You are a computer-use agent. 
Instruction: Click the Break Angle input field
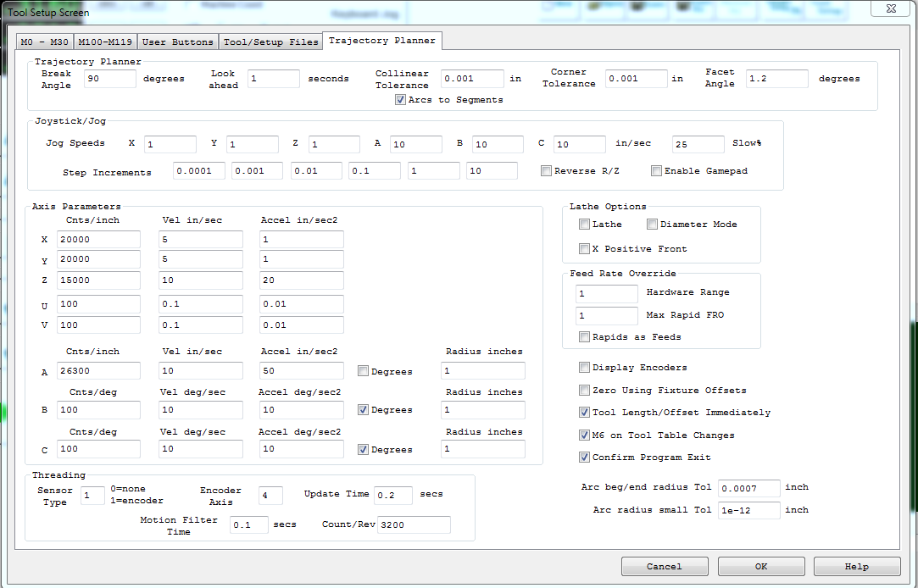tap(110, 79)
